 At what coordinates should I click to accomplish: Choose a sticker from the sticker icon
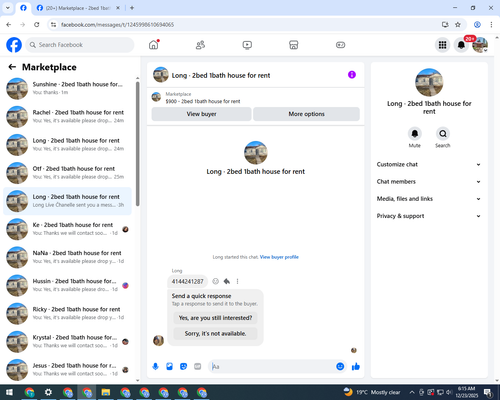(x=183, y=367)
